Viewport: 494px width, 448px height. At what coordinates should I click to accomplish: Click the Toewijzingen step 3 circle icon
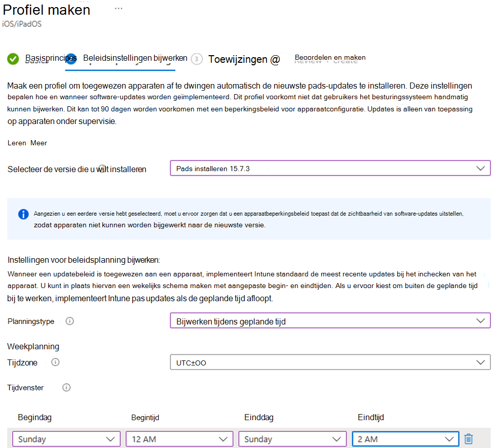pos(197,59)
